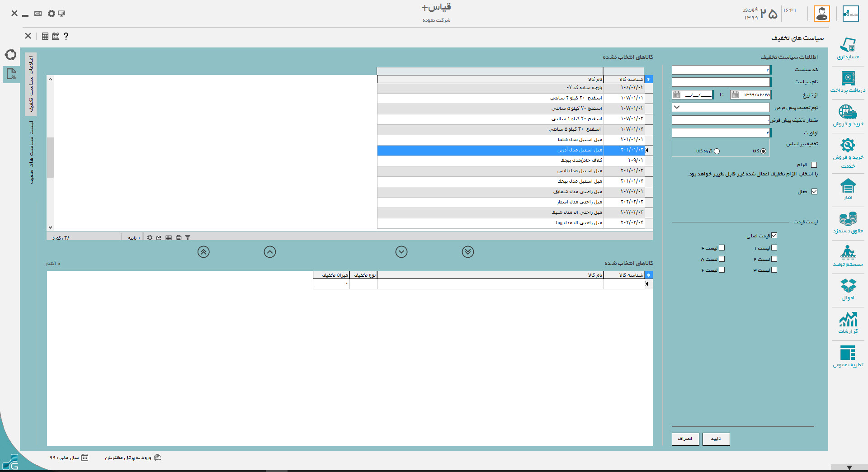Check the لیست ۴ price list checkbox
The image size is (868, 472).
(x=722, y=248)
